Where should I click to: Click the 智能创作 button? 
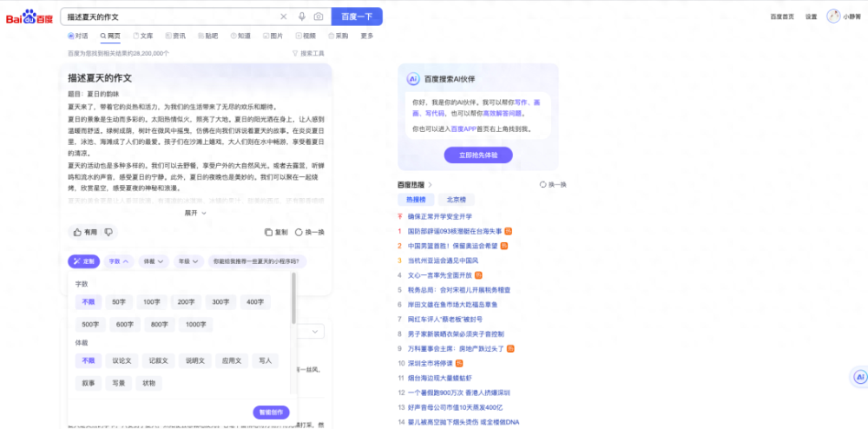coord(271,412)
